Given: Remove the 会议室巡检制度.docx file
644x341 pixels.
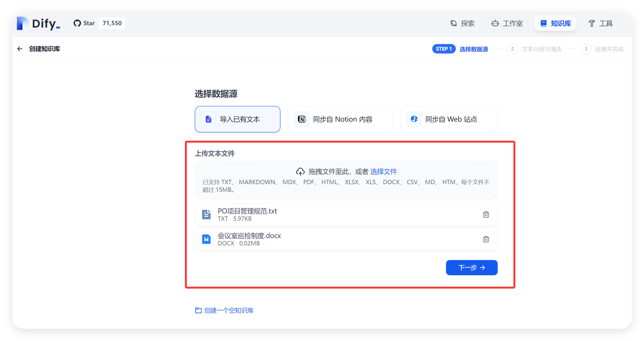Looking at the screenshot, I should [486, 239].
